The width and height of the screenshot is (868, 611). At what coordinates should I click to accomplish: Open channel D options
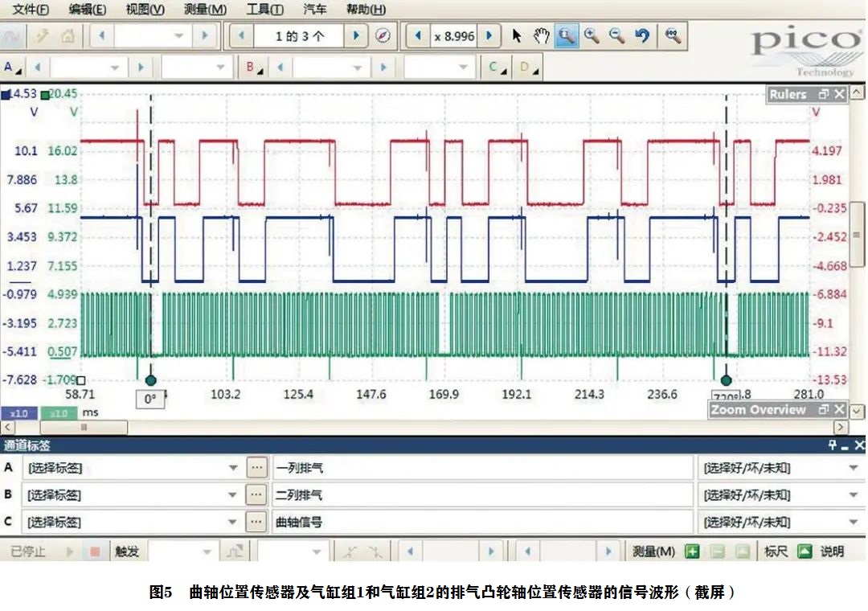tap(529, 68)
